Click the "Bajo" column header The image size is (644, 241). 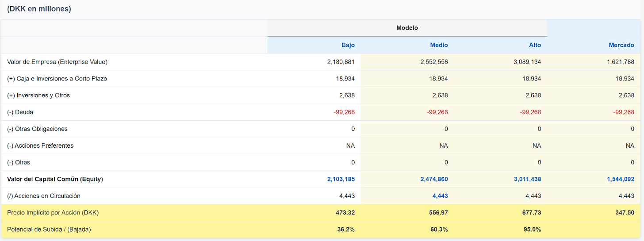point(348,45)
